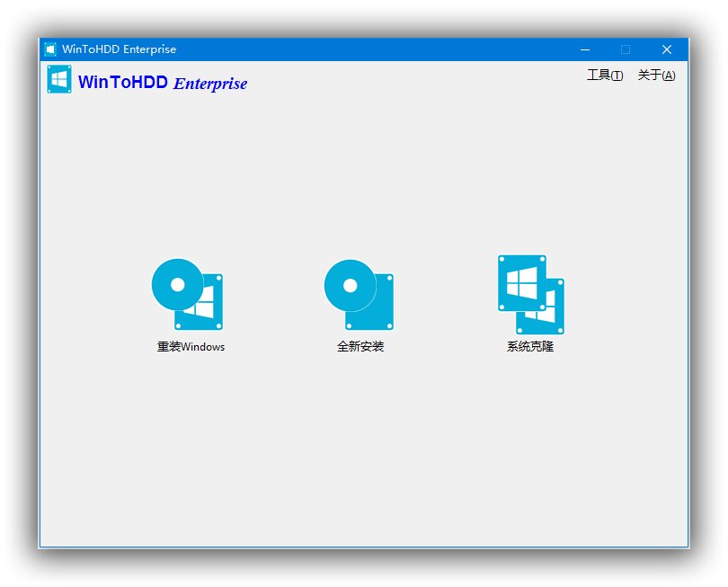This screenshot has width=728, height=587.
Task: Click the WinToHDD Enterprise title bar text
Action: [x=120, y=49]
